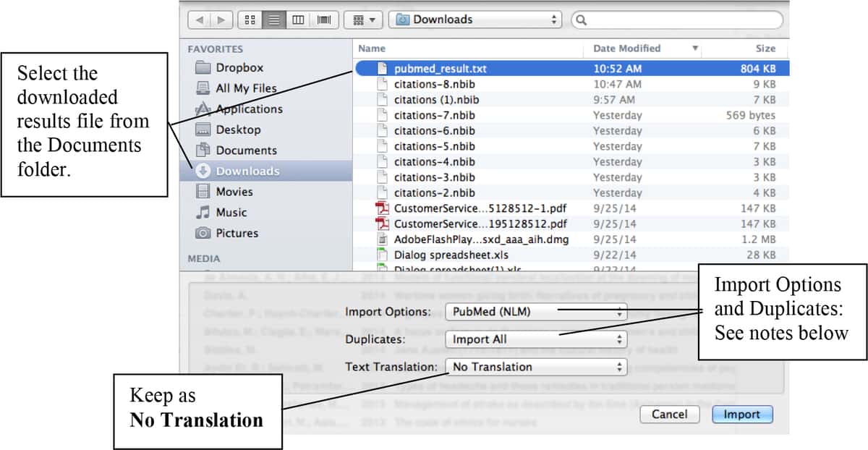
Task: Open the Duplicates dropdown showing Import All
Action: pyautogui.click(x=535, y=339)
